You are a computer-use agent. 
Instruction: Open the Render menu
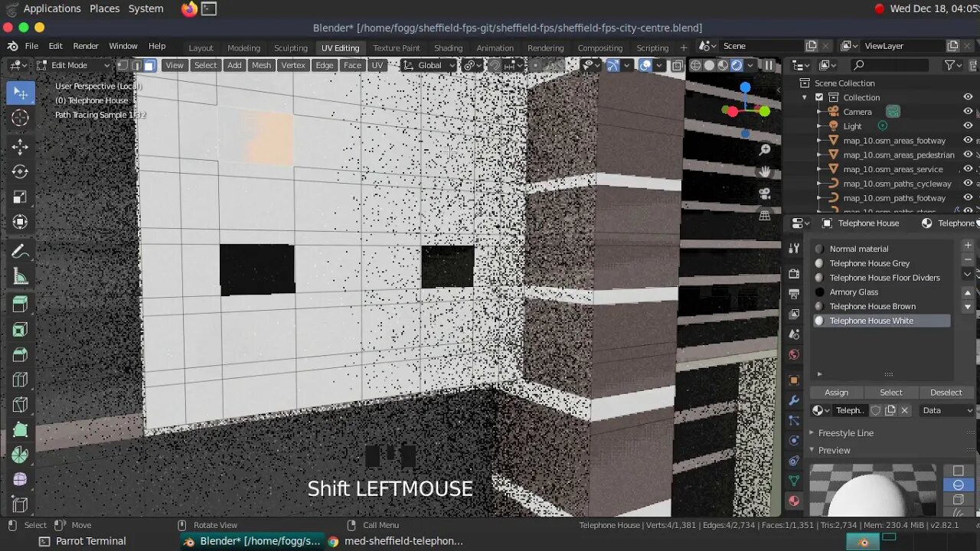pos(86,46)
